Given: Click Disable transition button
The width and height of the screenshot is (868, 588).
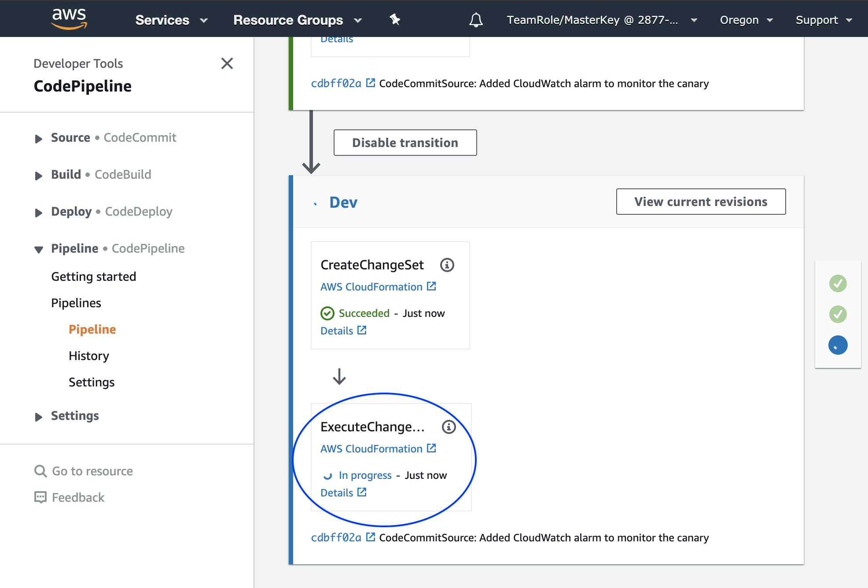Looking at the screenshot, I should [405, 143].
